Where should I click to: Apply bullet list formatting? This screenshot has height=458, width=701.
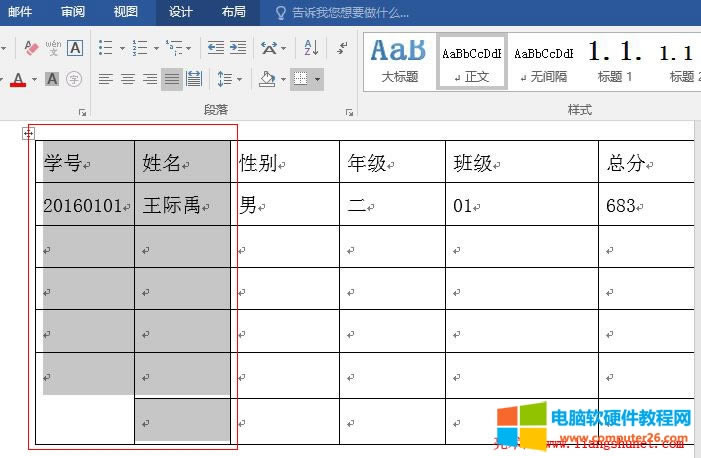point(106,47)
